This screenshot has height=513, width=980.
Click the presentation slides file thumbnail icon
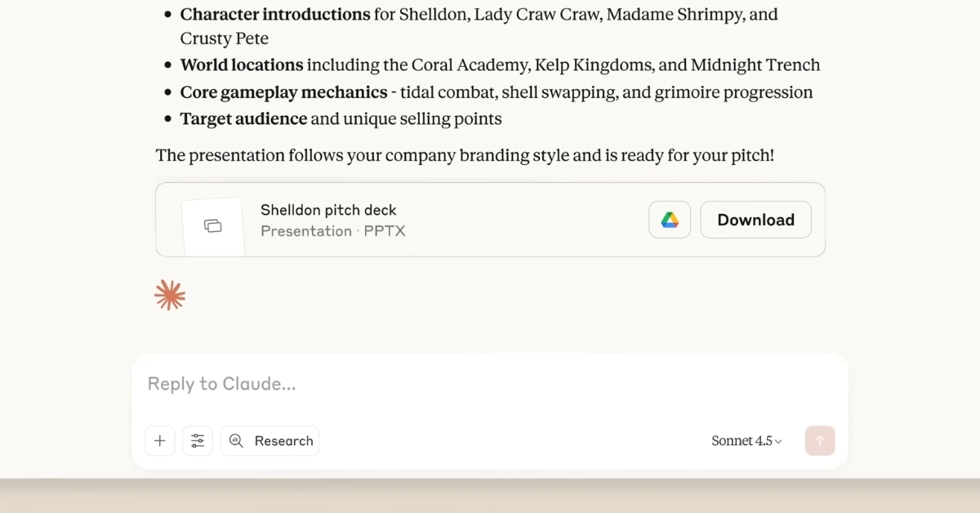coord(213,225)
